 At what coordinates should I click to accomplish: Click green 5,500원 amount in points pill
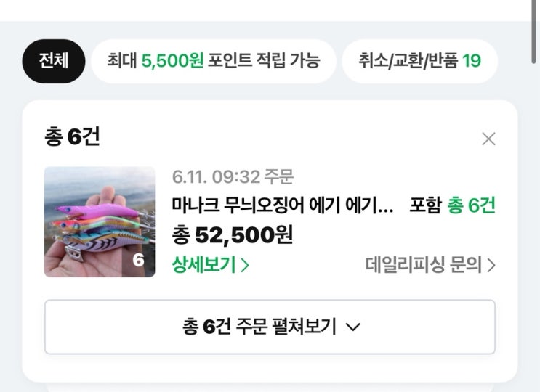pyautogui.click(x=172, y=60)
